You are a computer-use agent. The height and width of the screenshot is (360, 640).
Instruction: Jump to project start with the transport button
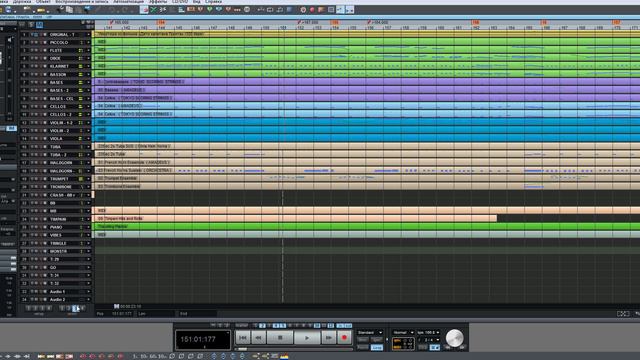click(x=242, y=338)
